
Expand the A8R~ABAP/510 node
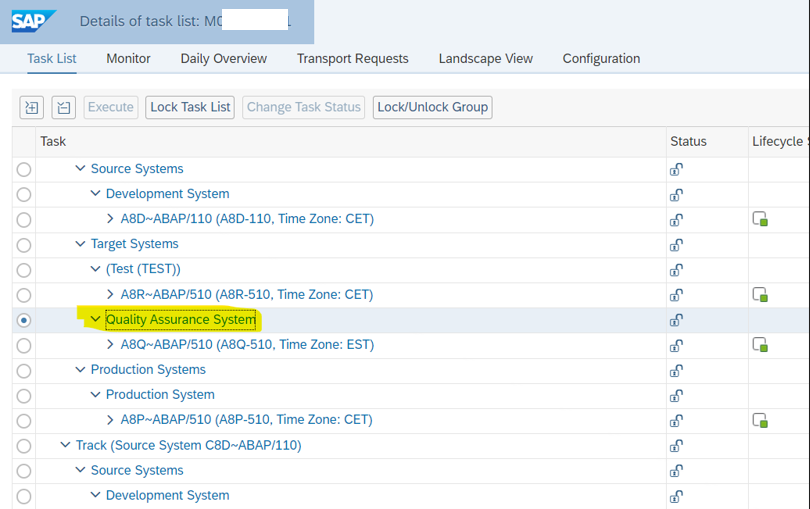110,294
